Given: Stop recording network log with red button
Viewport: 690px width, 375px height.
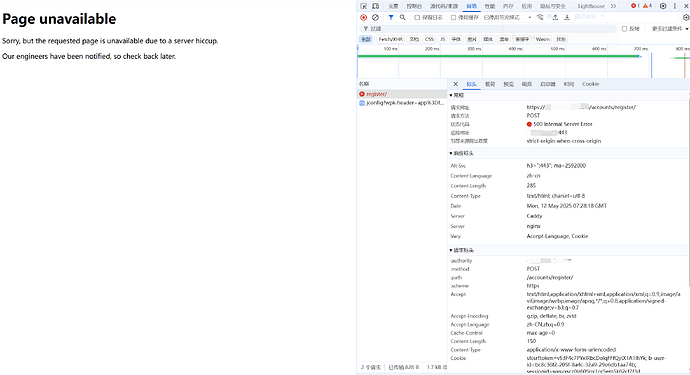Looking at the screenshot, I should pos(363,18).
